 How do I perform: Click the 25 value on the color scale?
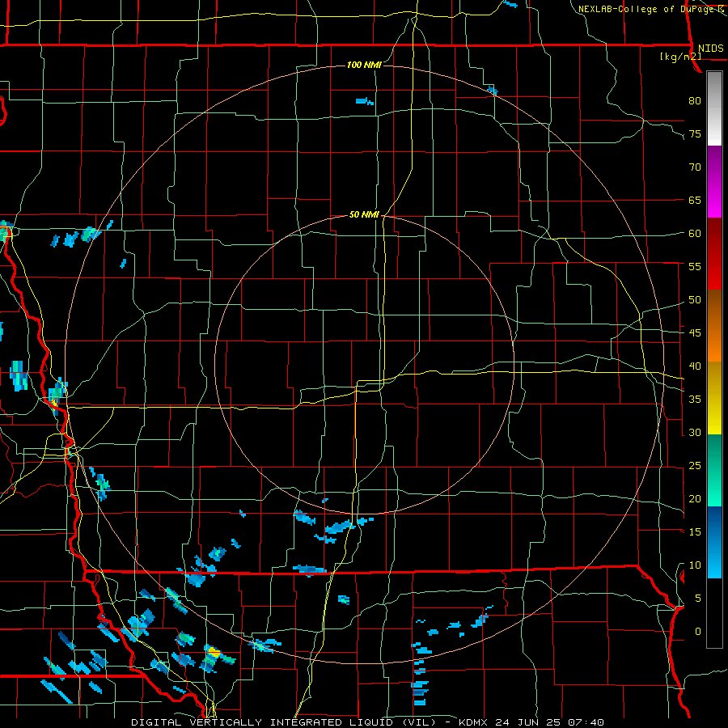point(695,466)
